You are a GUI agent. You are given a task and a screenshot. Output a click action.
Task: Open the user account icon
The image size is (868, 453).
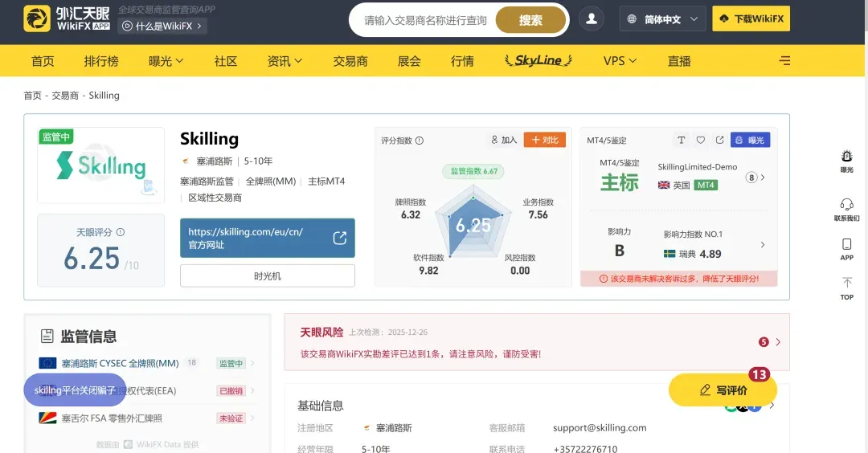tap(592, 18)
